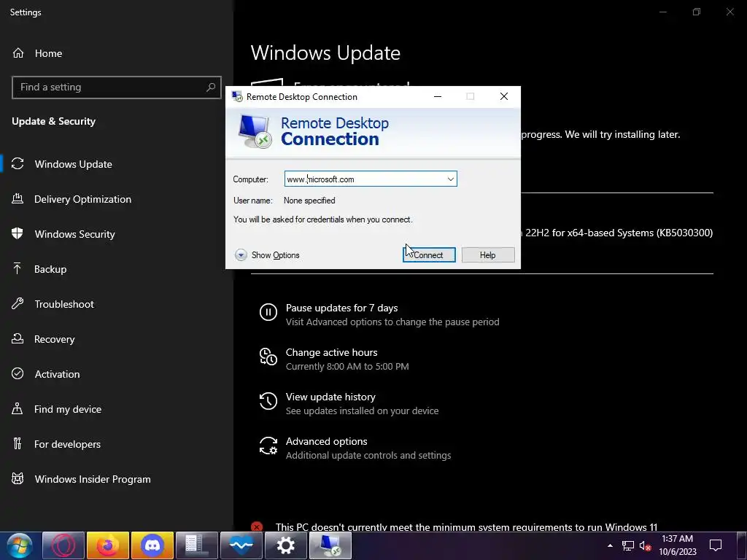Open the heartbeat monitor taskbar app
Screen dimensions: 747x560
[241, 545]
